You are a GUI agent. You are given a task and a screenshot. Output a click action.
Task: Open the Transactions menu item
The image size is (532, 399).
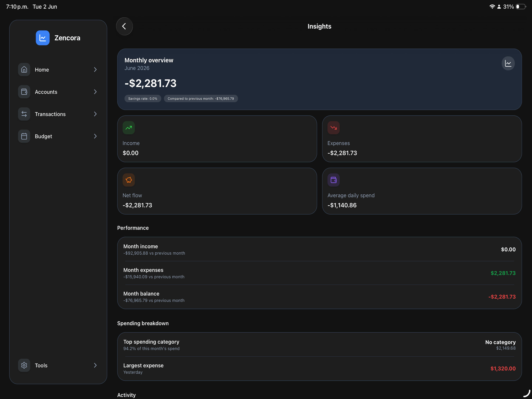(58, 114)
